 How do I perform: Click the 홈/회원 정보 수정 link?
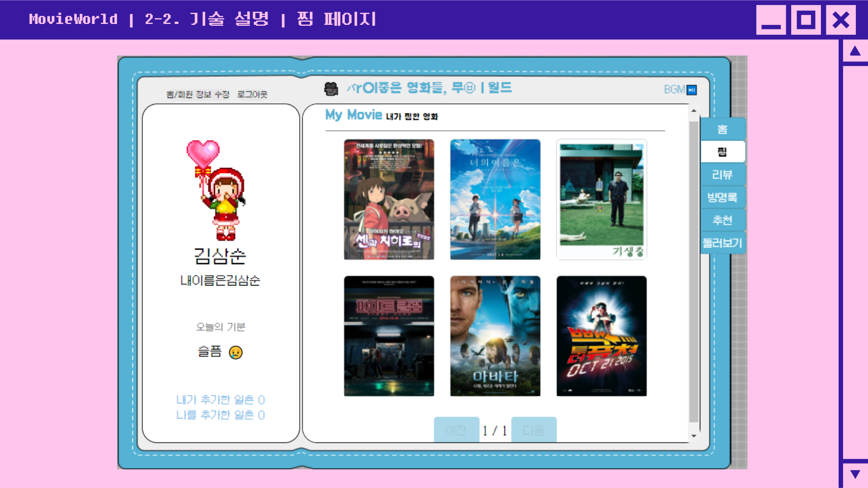198,94
